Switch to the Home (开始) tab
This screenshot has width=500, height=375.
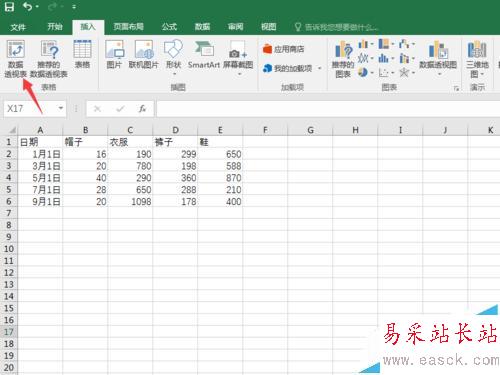tap(55, 27)
